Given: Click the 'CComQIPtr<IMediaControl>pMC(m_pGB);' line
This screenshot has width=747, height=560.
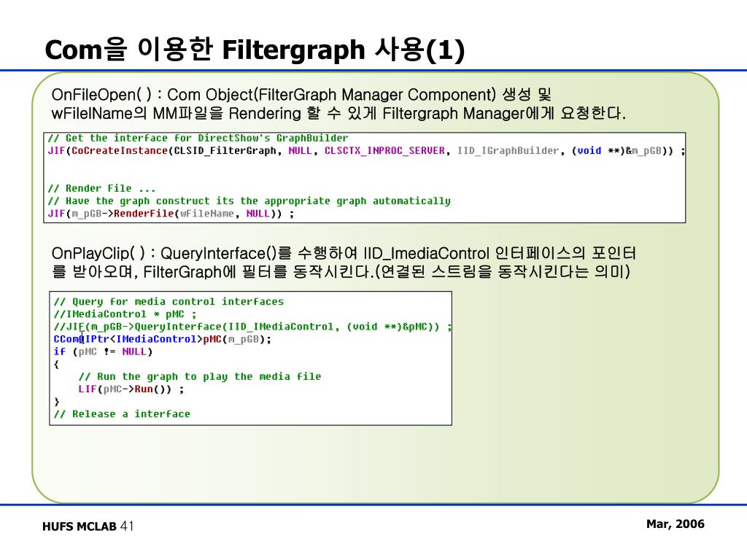Looking at the screenshot, I should (x=163, y=339).
